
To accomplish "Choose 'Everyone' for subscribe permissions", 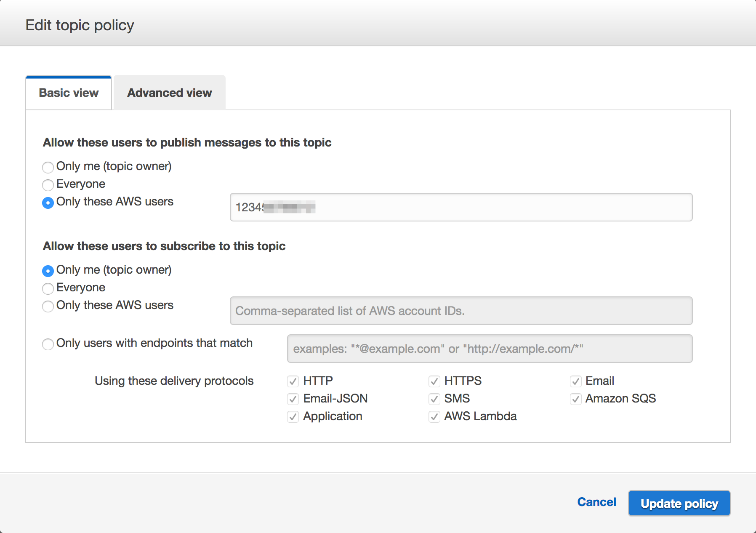I will 48,288.
